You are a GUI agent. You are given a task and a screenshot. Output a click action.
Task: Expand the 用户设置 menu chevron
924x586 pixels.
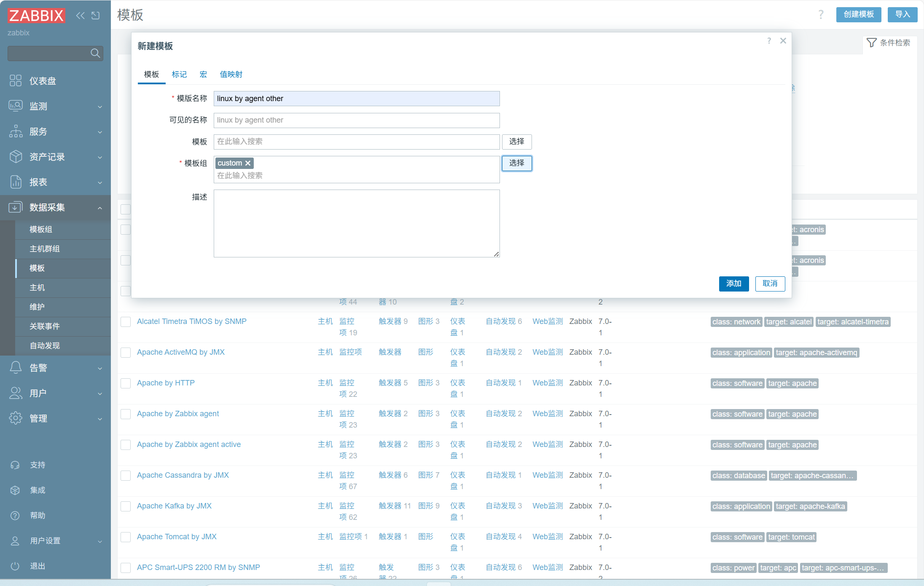point(100,541)
